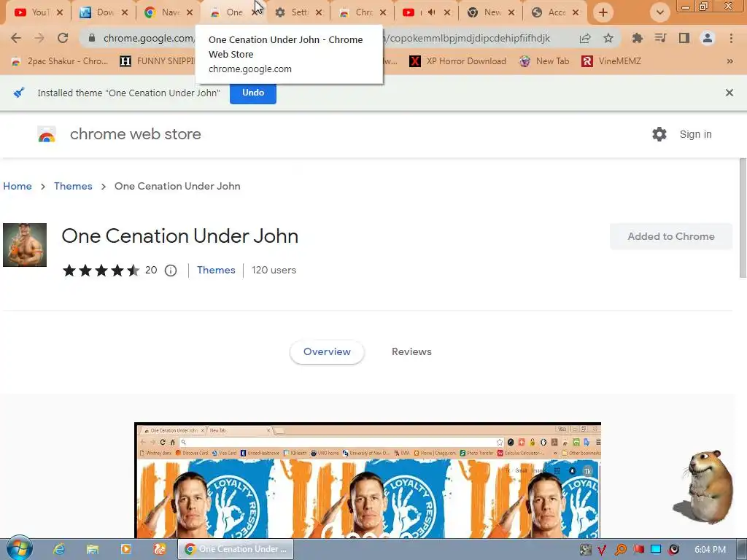This screenshot has height=560, width=747.
Task: Click the theme preview screenshot
Action: click(x=368, y=480)
